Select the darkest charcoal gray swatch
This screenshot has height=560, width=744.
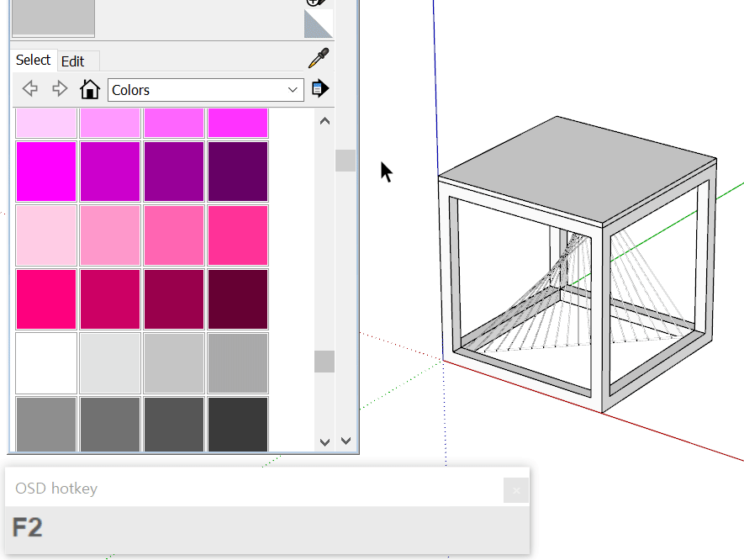[x=238, y=425]
